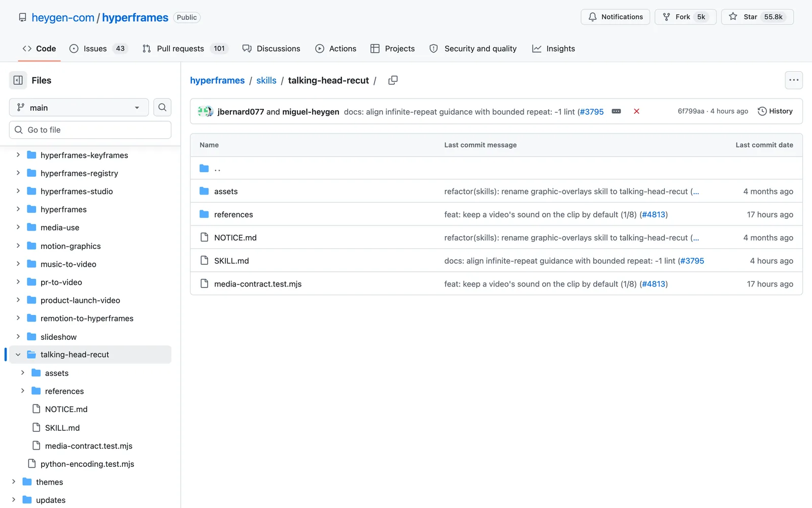This screenshot has width=812, height=508.
Task: View commit History
Action: click(775, 111)
